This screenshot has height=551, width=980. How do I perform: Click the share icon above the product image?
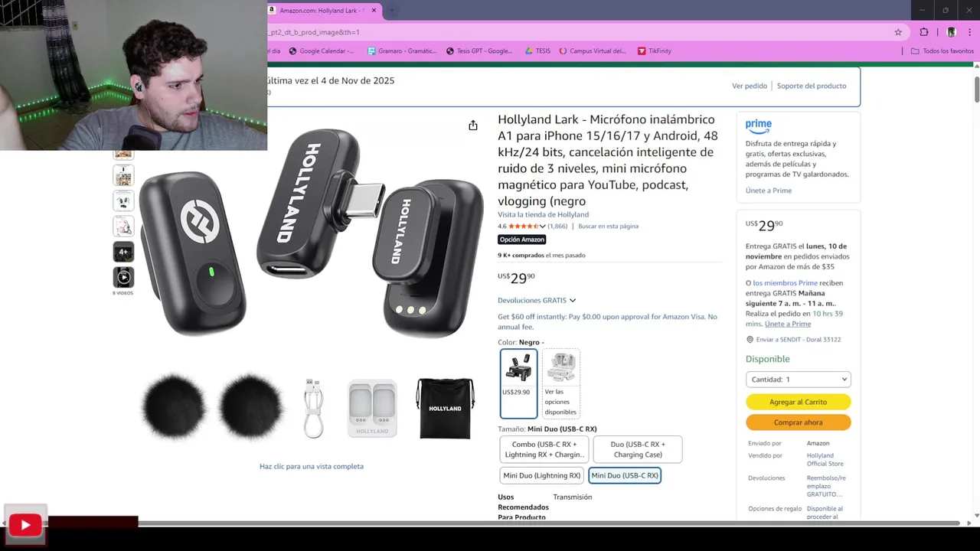click(x=473, y=125)
